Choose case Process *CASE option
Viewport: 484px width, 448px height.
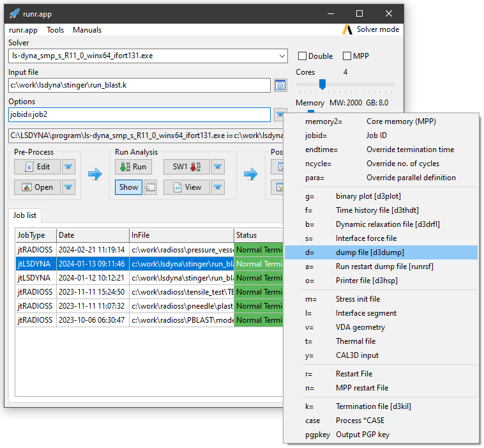(x=381, y=421)
